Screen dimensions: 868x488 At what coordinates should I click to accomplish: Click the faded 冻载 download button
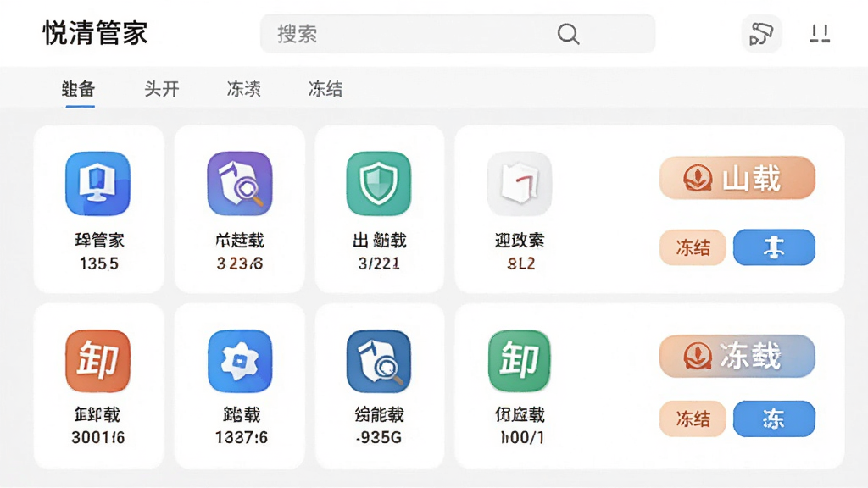pos(737,356)
